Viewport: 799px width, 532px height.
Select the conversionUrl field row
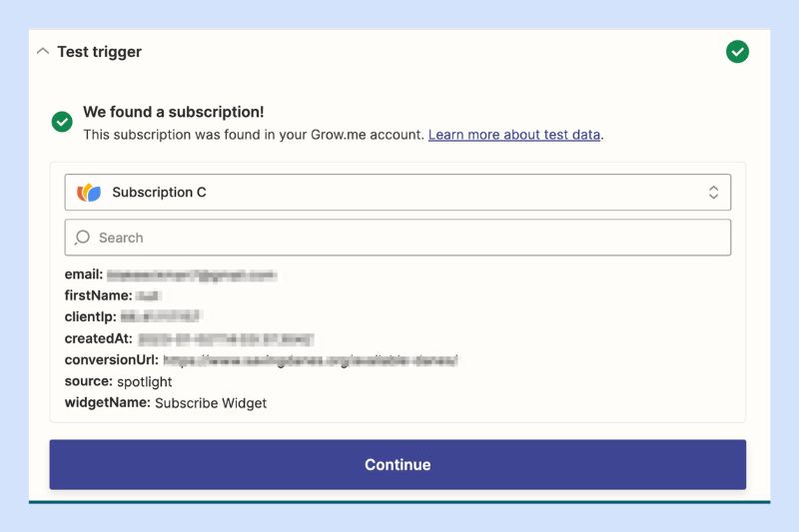click(x=262, y=360)
